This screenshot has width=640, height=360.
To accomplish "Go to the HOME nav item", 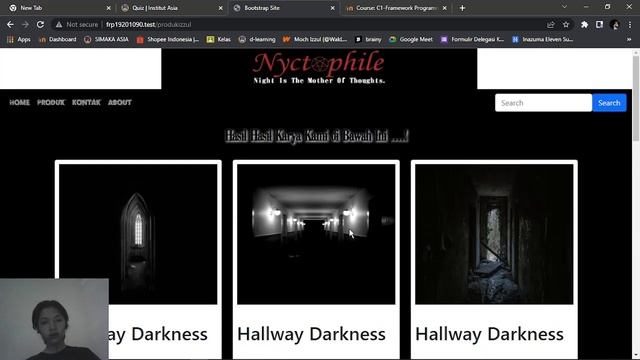I will coord(19,102).
